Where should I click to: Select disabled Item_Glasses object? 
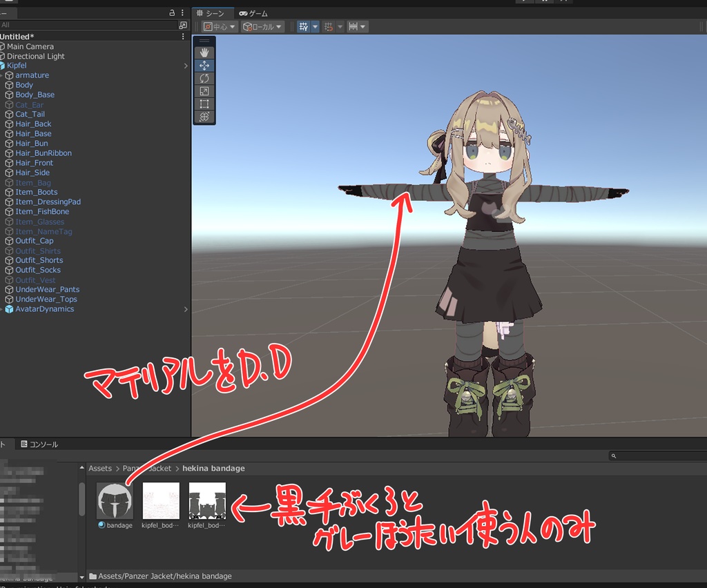point(39,222)
